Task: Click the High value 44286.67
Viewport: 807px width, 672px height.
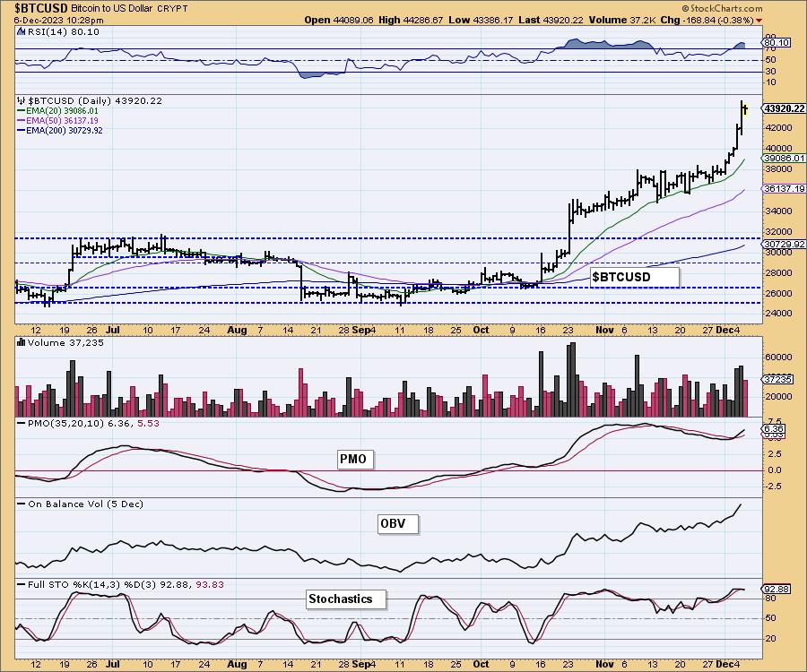Action: (423, 20)
